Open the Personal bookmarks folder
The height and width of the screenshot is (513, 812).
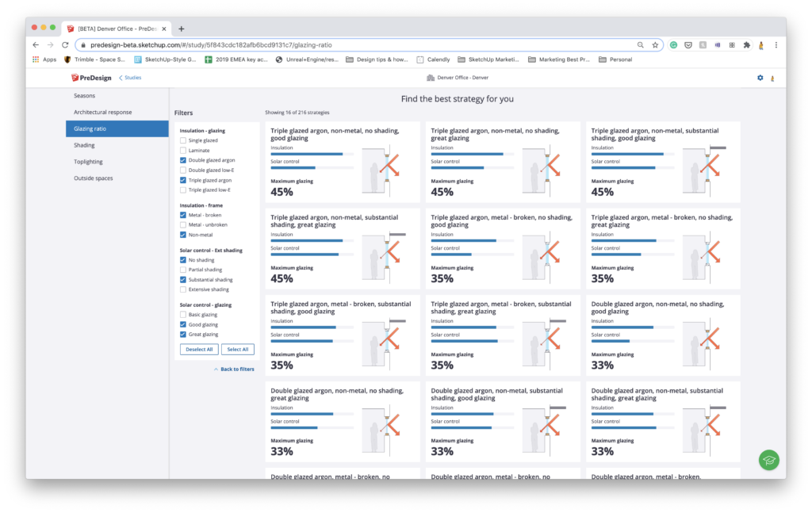pyautogui.click(x=615, y=59)
